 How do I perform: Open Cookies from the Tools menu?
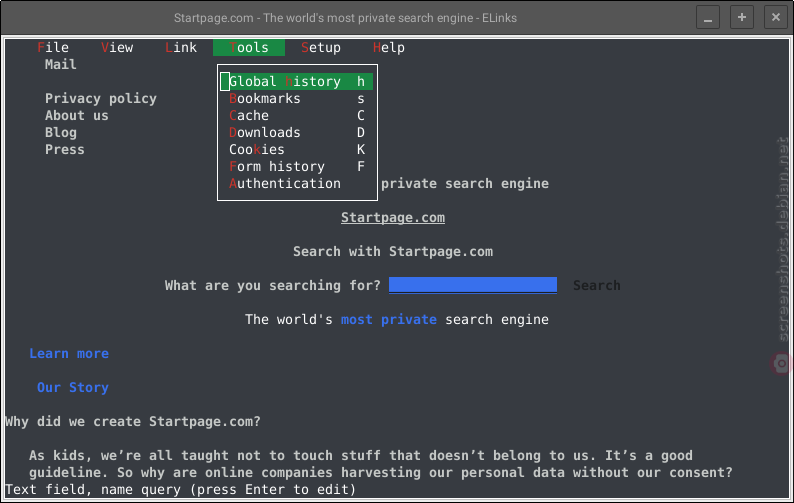(x=297, y=149)
